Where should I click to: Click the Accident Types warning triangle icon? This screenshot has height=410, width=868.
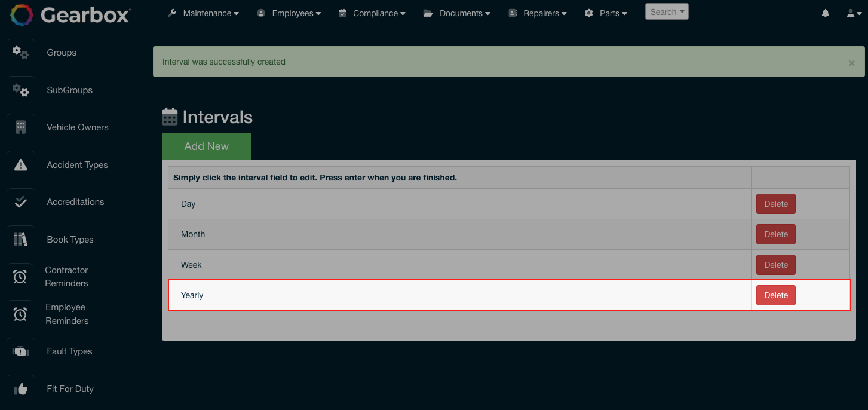point(20,164)
